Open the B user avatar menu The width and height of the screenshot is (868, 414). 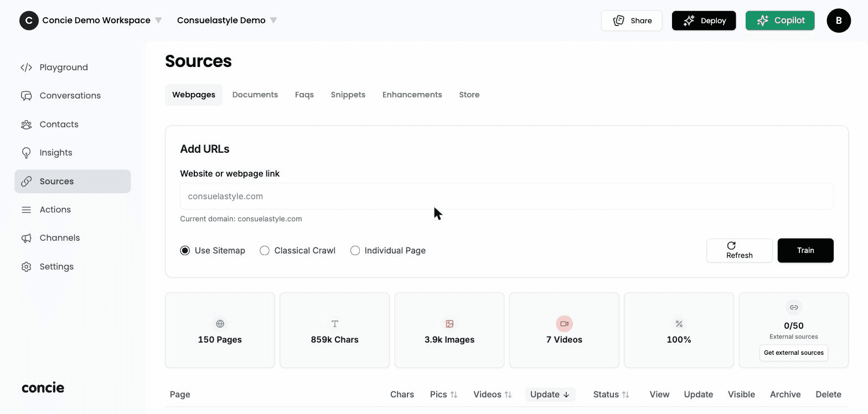(839, 20)
